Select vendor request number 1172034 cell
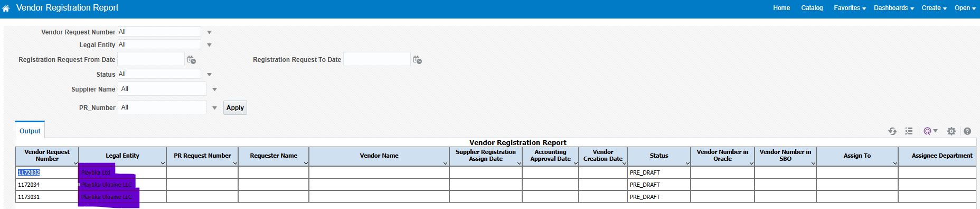Image resolution: width=980 pixels, height=209 pixels. (x=47, y=185)
